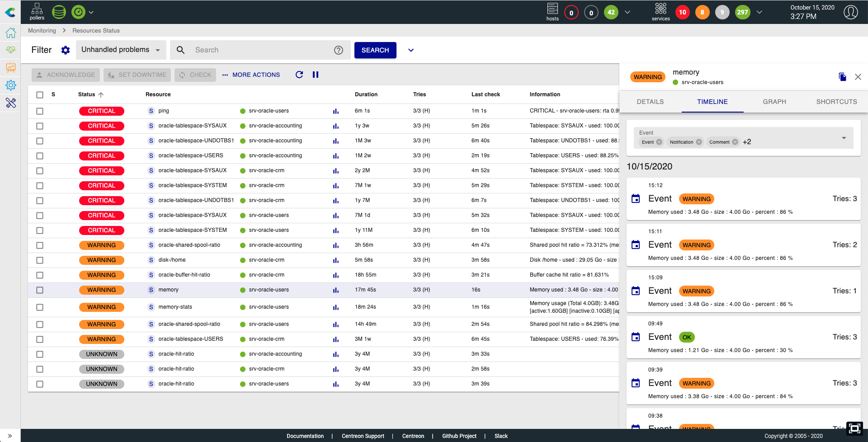Remove the Notification filter chip
Image resolution: width=868 pixels, height=442 pixels.
699,142
